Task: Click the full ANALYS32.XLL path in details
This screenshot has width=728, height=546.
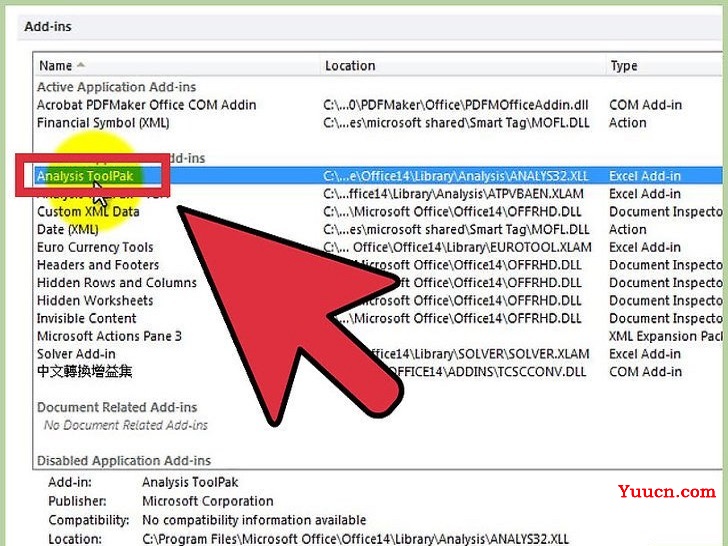Action: coord(355,539)
